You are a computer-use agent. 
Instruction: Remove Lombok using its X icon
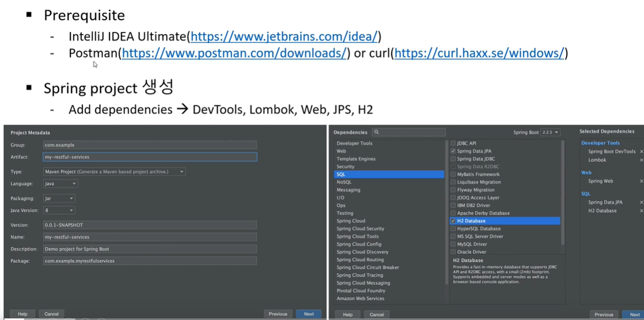641,160
